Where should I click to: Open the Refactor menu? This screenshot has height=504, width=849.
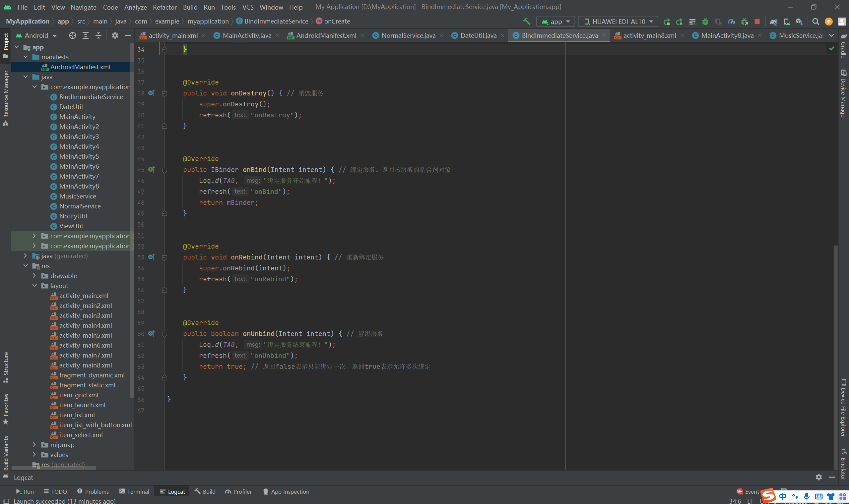point(164,7)
